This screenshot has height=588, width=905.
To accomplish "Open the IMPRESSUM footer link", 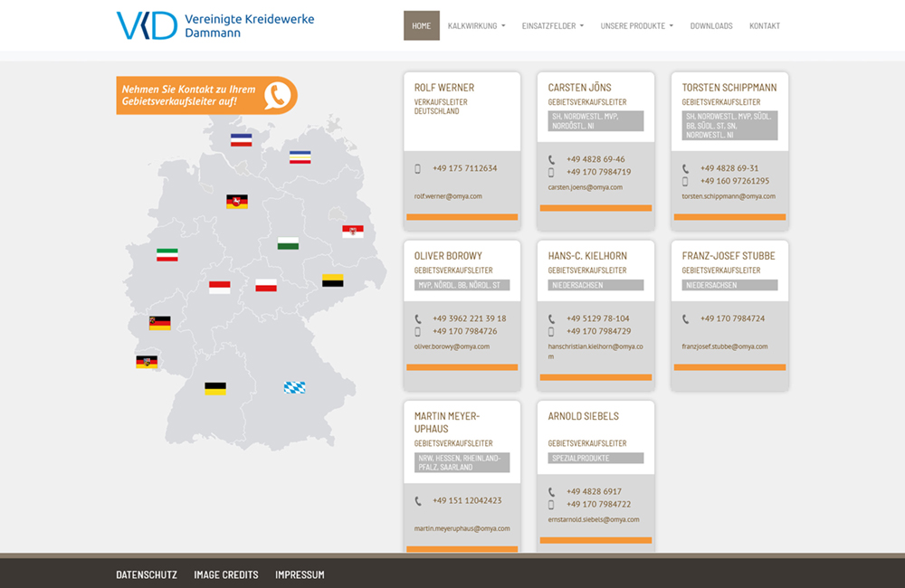I will [x=300, y=574].
